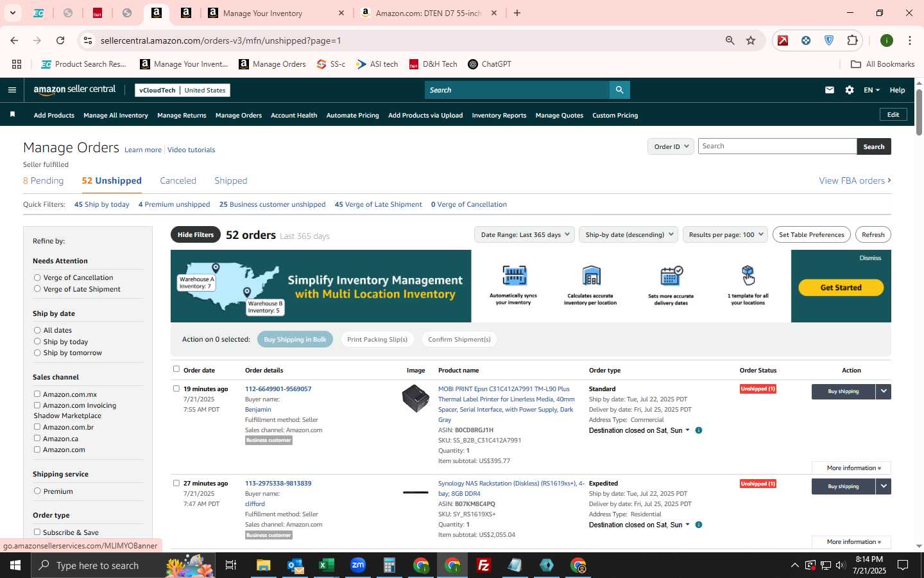924x578 pixels.
Task: Select Ship by today radio option
Action: pos(37,341)
